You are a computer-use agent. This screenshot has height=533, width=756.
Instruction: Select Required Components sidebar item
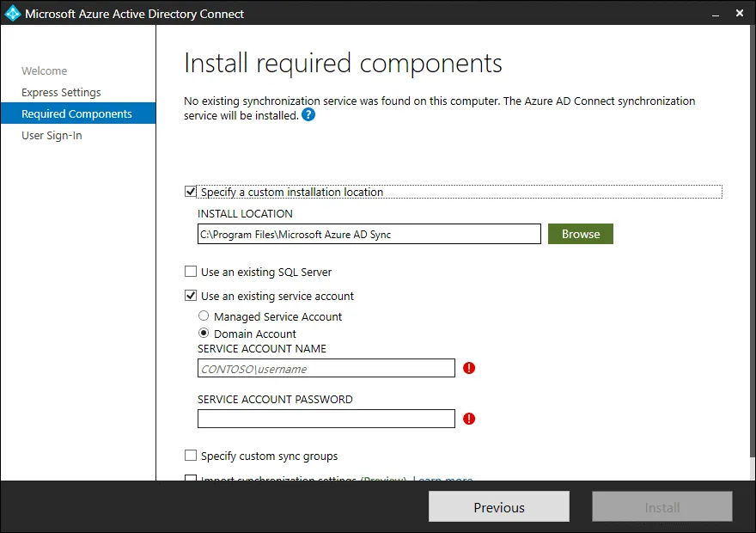coord(76,113)
